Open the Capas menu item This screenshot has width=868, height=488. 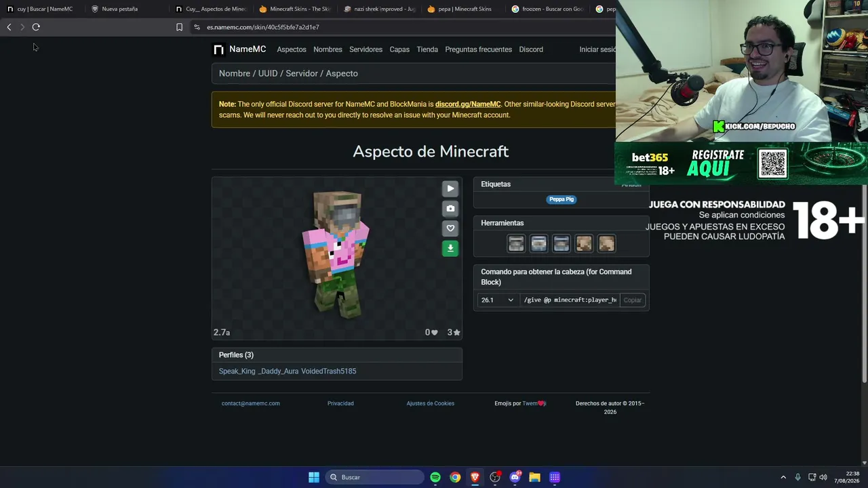pyautogui.click(x=399, y=49)
